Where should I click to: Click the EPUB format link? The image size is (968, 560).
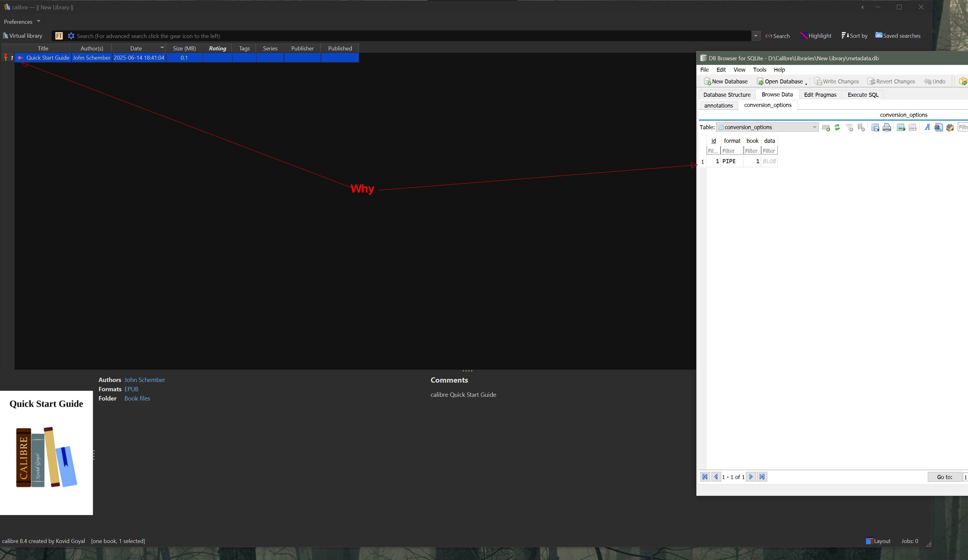[131, 389]
